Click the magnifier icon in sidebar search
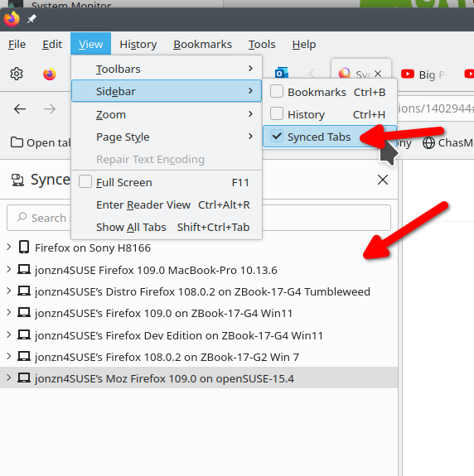 tap(22, 217)
